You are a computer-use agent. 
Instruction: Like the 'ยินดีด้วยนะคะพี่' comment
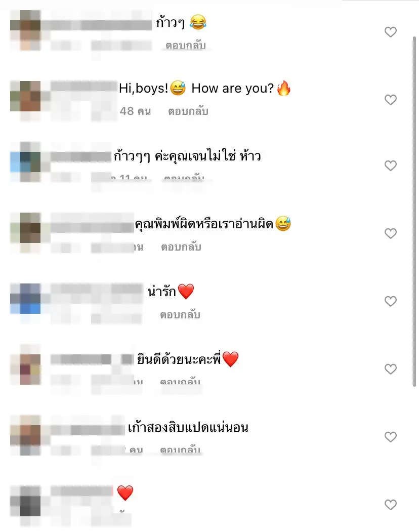tap(391, 369)
